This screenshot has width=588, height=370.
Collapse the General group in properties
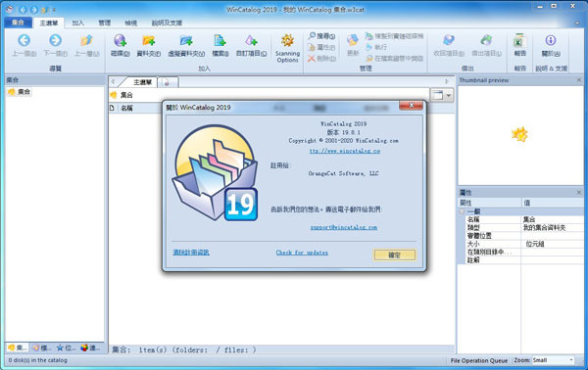[462, 211]
